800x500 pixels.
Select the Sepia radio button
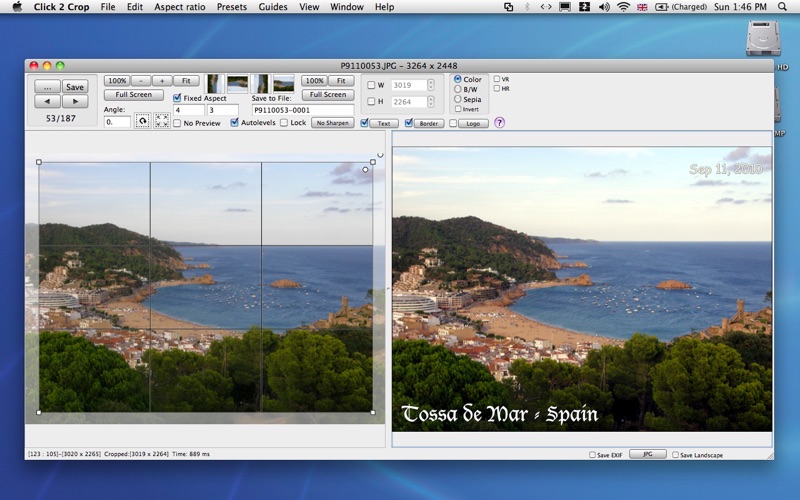[458, 99]
